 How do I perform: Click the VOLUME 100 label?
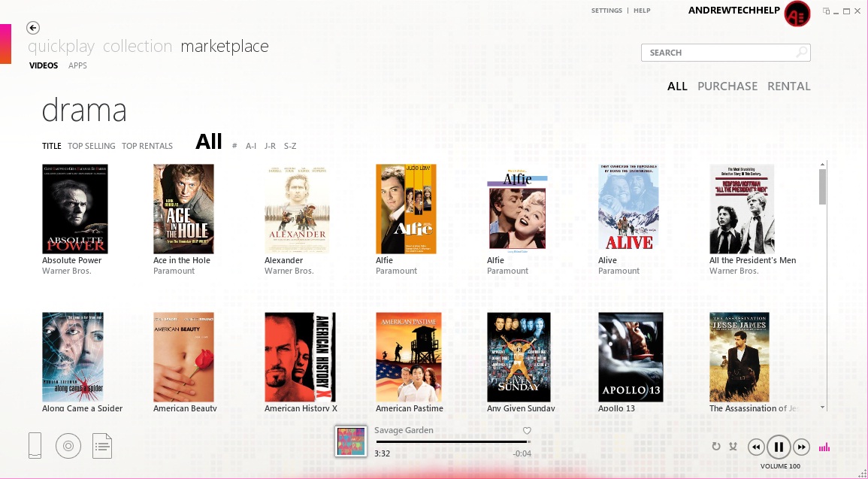[780, 466]
